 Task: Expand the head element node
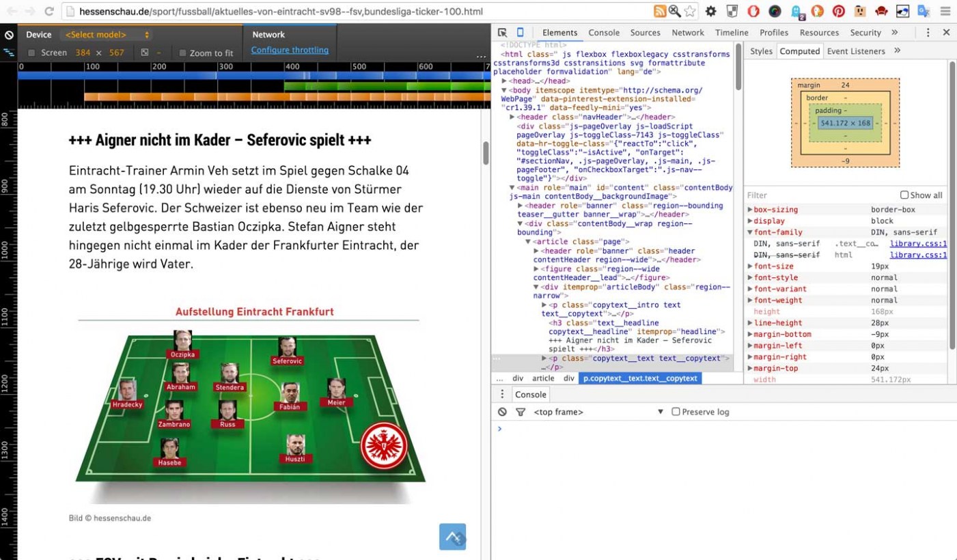(x=504, y=81)
